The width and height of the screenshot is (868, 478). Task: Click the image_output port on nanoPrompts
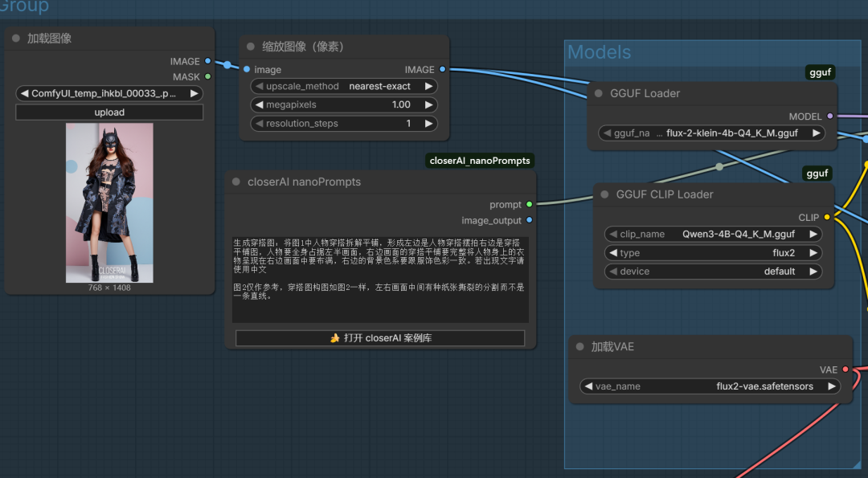coord(529,219)
